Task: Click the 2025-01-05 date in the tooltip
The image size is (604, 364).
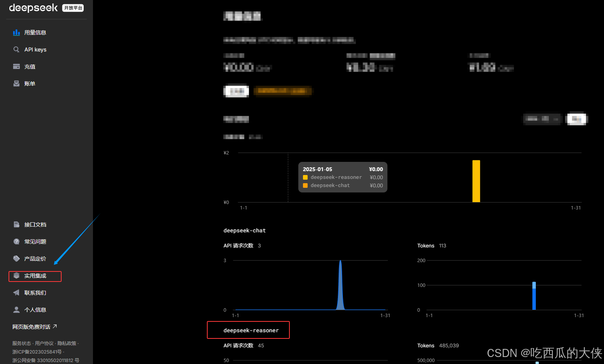Action: point(317,169)
